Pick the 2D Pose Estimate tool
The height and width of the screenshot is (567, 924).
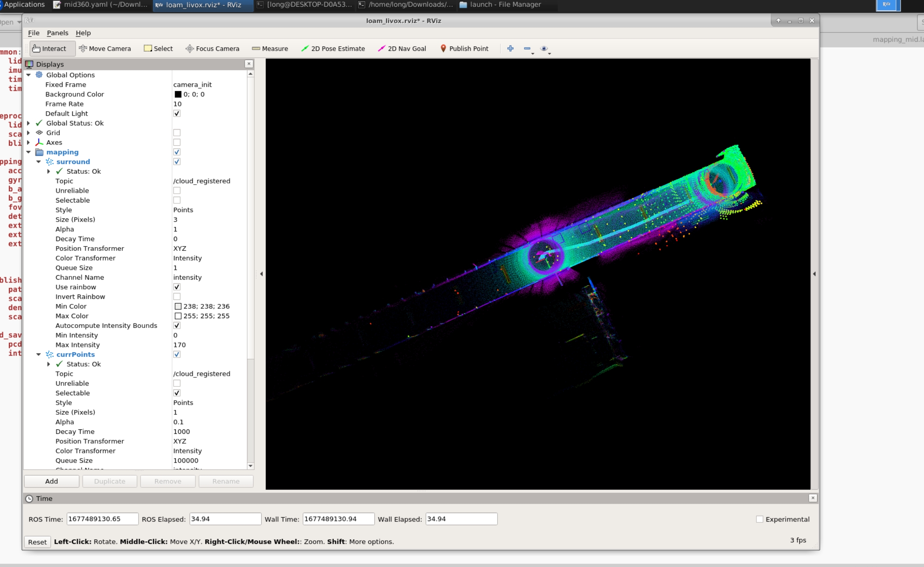[x=333, y=48]
